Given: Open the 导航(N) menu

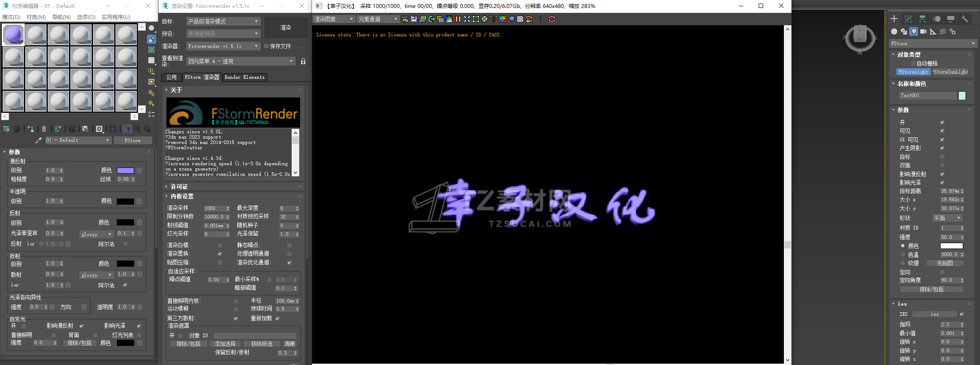Looking at the screenshot, I should pos(62,17).
